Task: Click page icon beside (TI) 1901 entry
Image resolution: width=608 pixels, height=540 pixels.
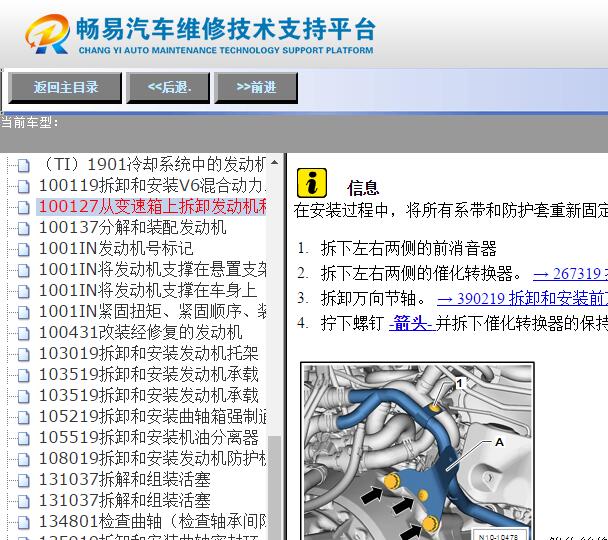Action: tap(24, 166)
